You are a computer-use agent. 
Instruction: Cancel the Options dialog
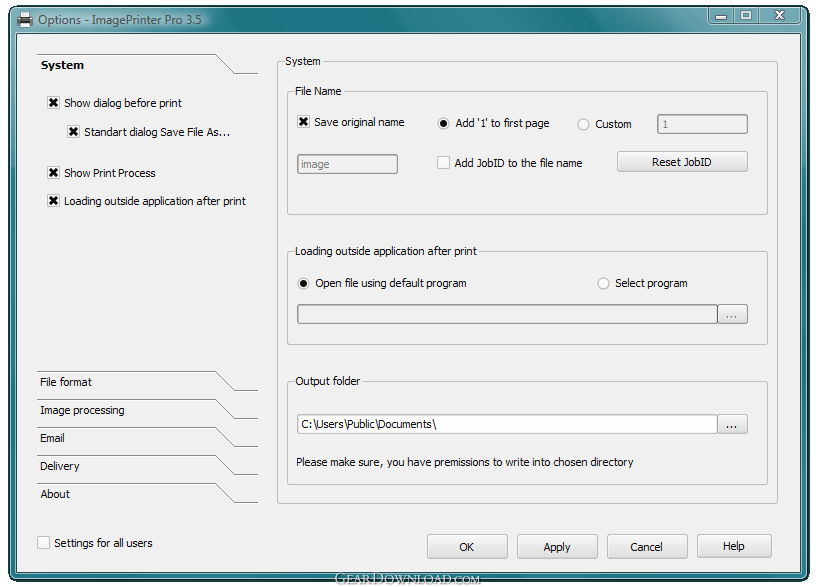click(647, 546)
